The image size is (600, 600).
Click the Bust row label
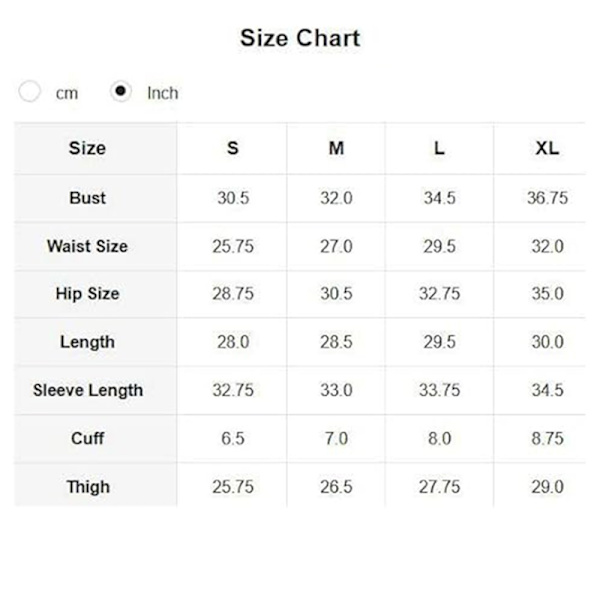pos(87,198)
